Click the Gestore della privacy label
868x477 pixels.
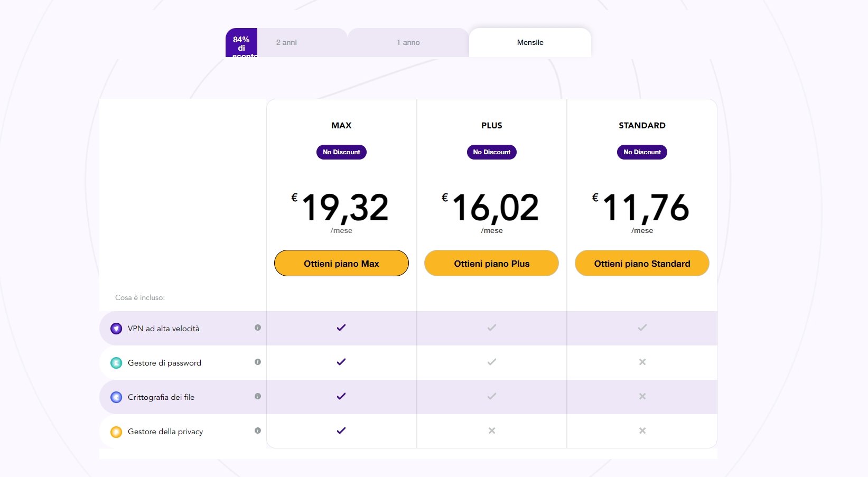tap(165, 432)
